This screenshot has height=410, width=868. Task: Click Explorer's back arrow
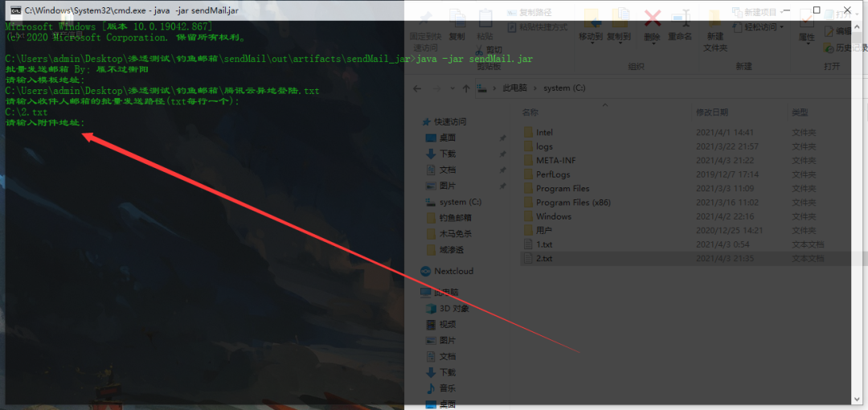[417, 88]
